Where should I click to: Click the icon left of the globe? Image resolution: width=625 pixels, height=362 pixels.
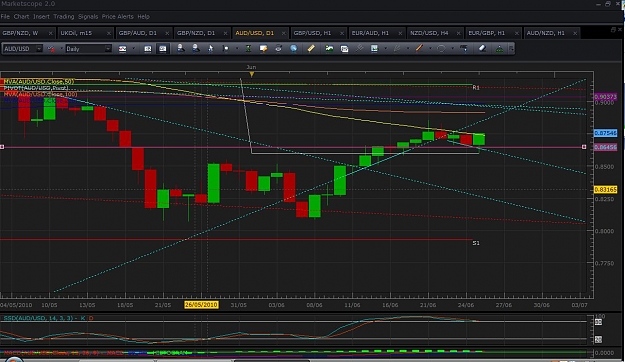(278, 49)
